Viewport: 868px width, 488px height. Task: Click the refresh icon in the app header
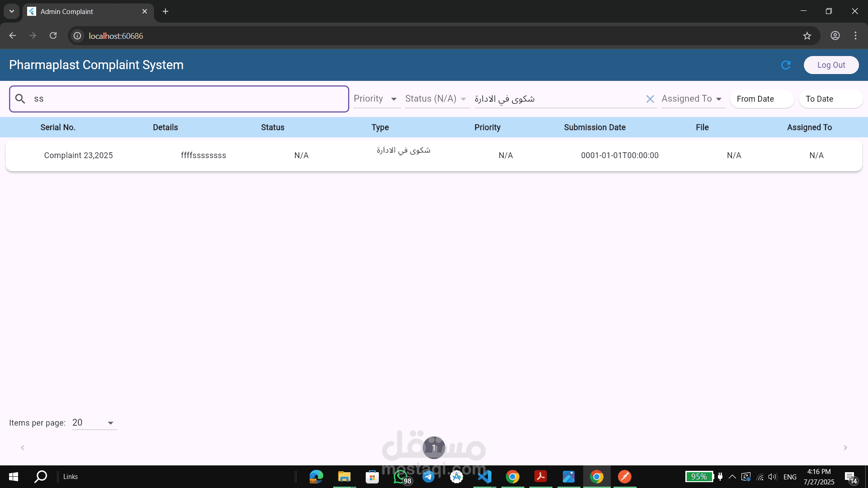click(x=786, y=65)
